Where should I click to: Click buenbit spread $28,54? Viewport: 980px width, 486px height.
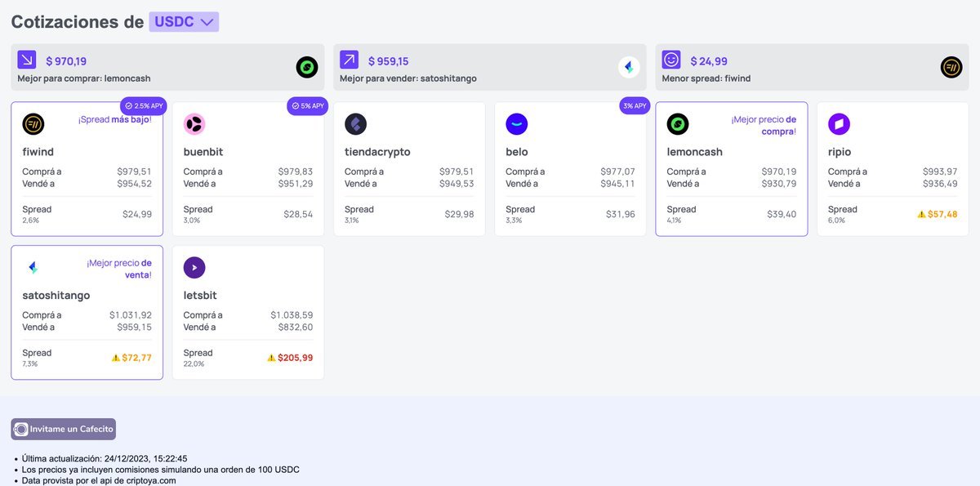(x=296, y=214)
